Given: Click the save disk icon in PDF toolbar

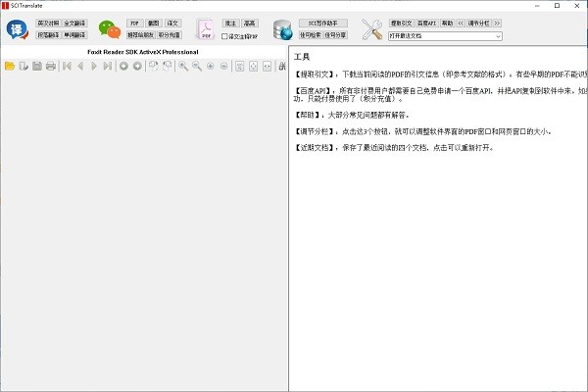Looking at the screenshot, I should click(36, 66).
